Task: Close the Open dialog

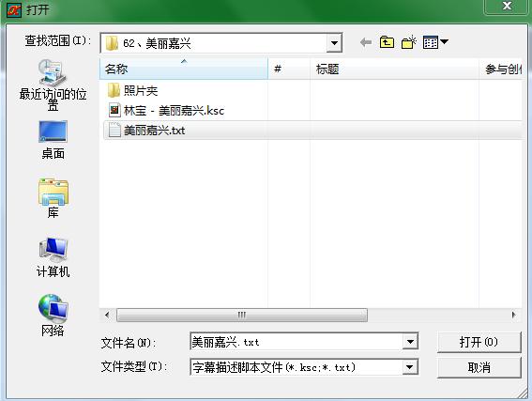Action: 507,7
